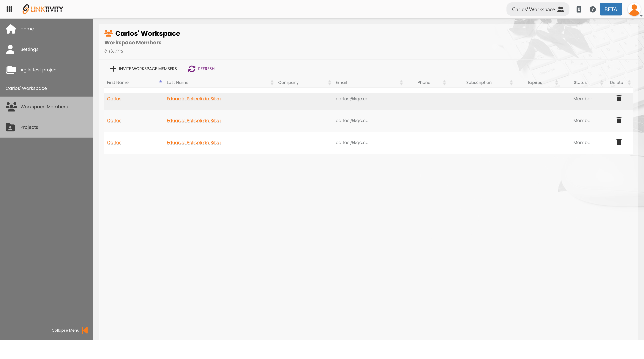Select Carlos' Workspace sidebar heading
This screenshot has height=359, width=644.
pyautogui.click(x=26, y=88)
